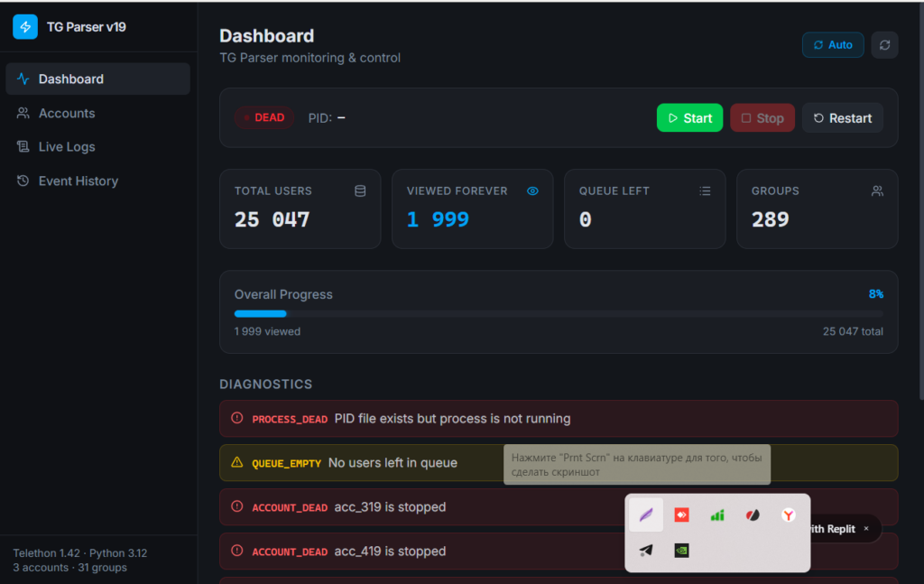Open Telegram from the tray popup
The height and width of the screenshot is (584, 924).
646,551
